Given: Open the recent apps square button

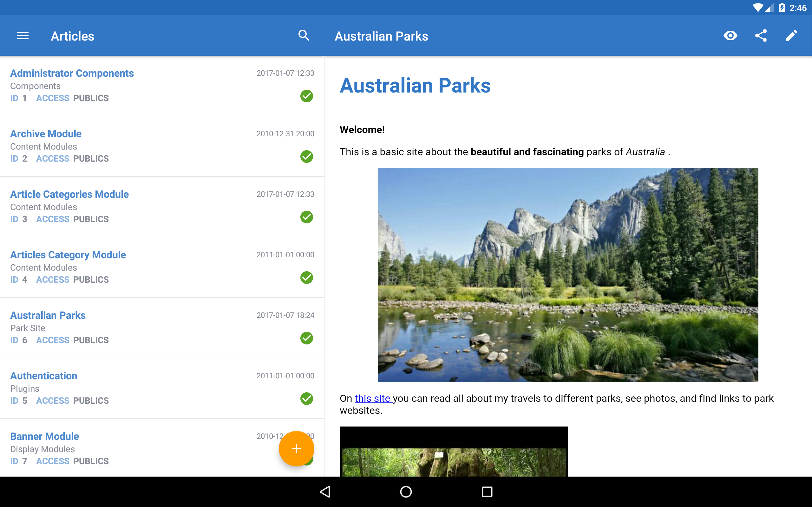Looking at the screenshot, I should click(x=487, y=491).
